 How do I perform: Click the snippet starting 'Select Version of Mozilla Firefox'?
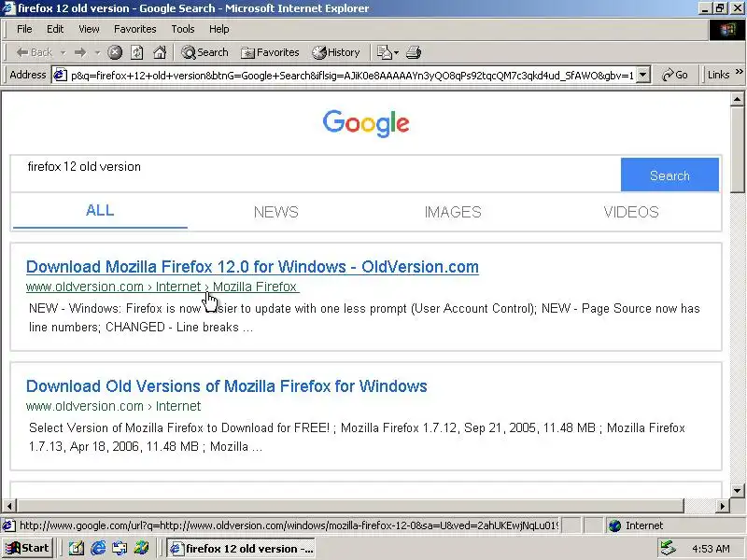tap(357, 437)
